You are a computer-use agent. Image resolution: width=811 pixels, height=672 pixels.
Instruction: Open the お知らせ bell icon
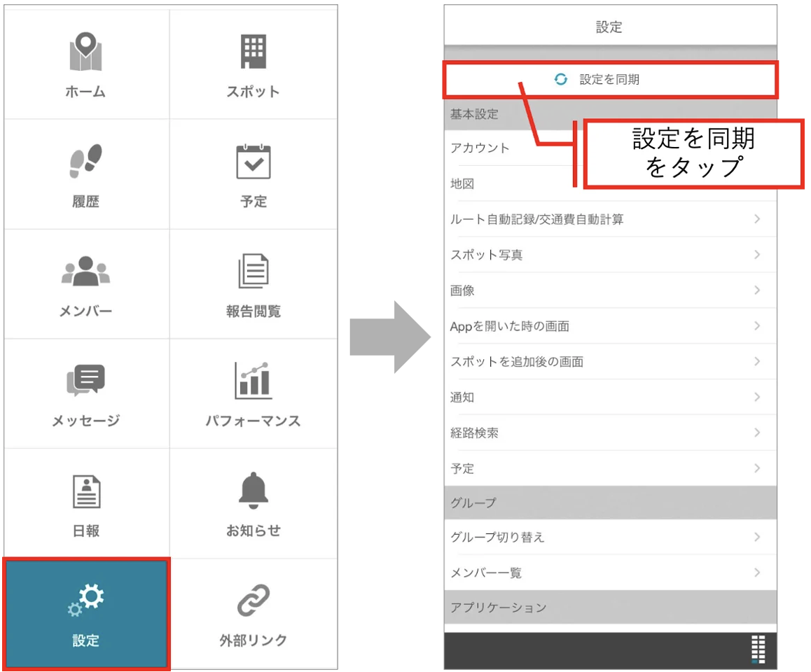(254, 490)
